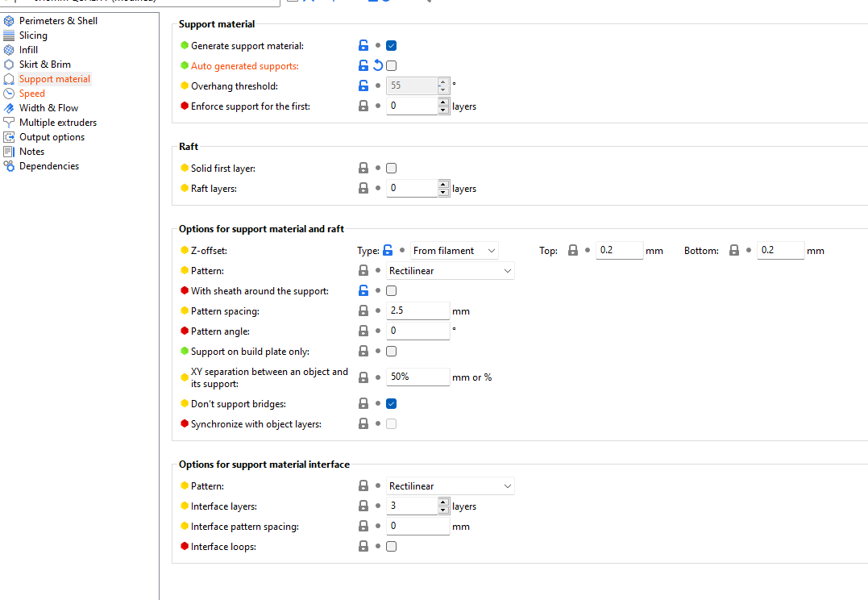Click the lock icon for Auto generated supports
The height and width of the screenshot is (600, 868).
[363, 65]
